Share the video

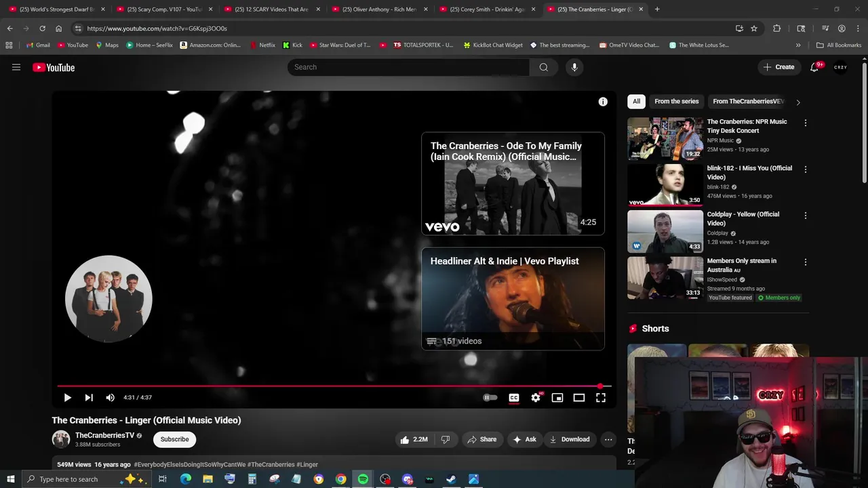point(482,439)
